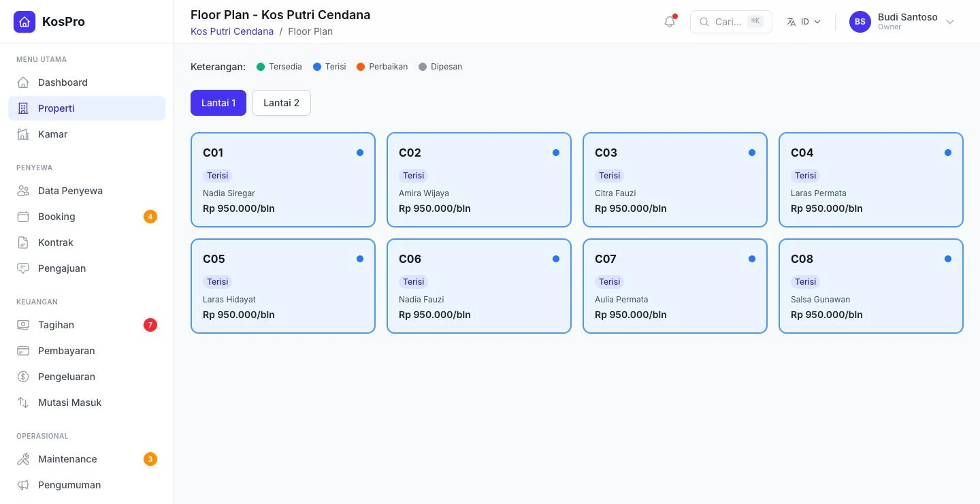Expand the Budi Santoso account chevron
This screenshot has height=504, width=980.
tap(950, 22)
